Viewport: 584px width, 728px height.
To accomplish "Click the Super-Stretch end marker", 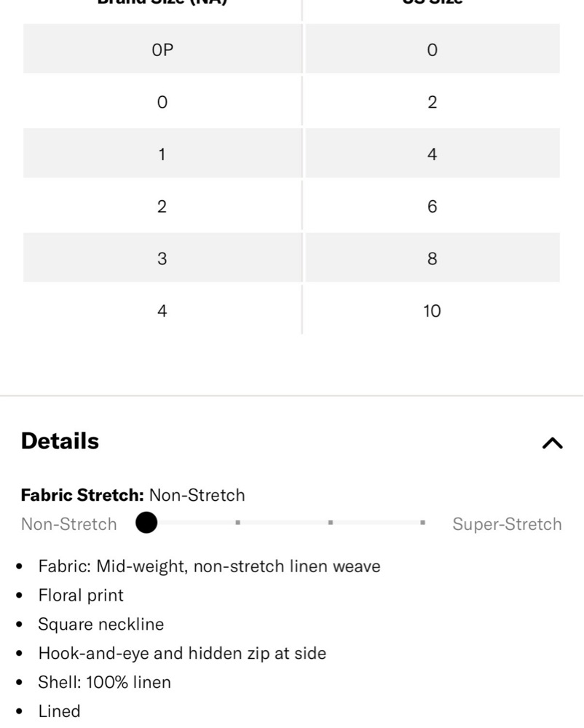I will coord(422,523).
